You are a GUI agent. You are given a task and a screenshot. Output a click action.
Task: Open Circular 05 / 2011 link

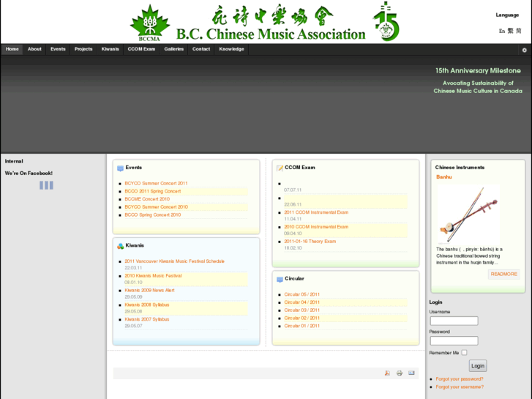point(302,294)
